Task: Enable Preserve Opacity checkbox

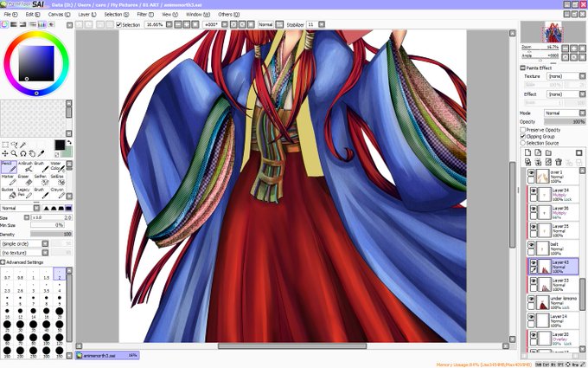Action: point(522,130)
